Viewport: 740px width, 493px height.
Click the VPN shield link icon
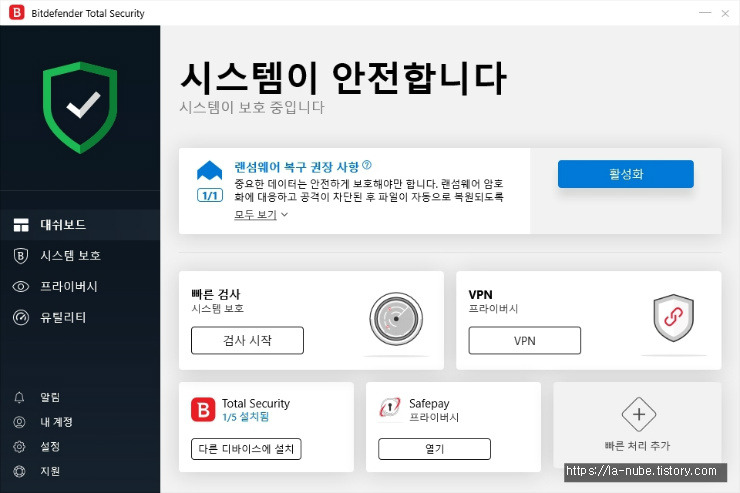coord(673,318)
